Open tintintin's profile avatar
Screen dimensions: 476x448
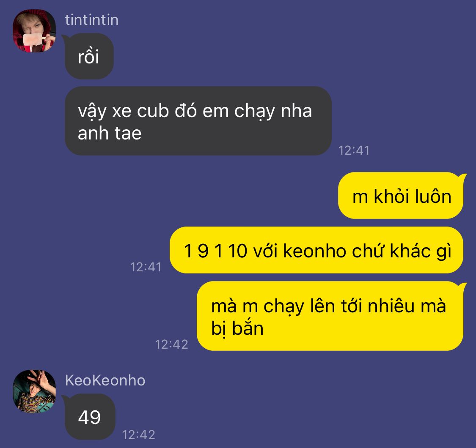34,31
